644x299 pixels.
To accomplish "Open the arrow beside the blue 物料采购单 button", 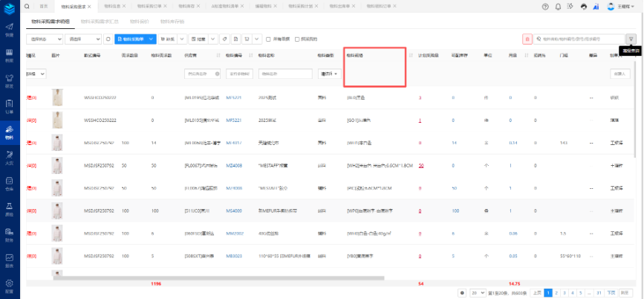I will pyautogui.click(x=152, y=39).
